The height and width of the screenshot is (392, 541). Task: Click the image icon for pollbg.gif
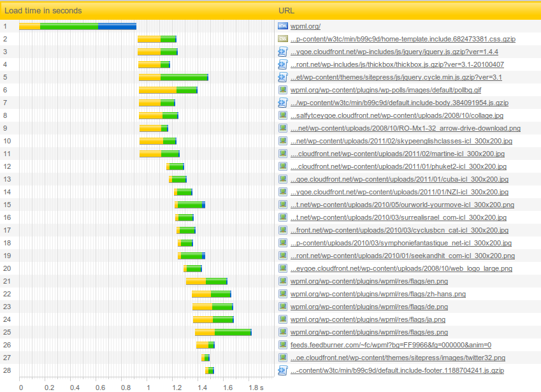[282, 90]
